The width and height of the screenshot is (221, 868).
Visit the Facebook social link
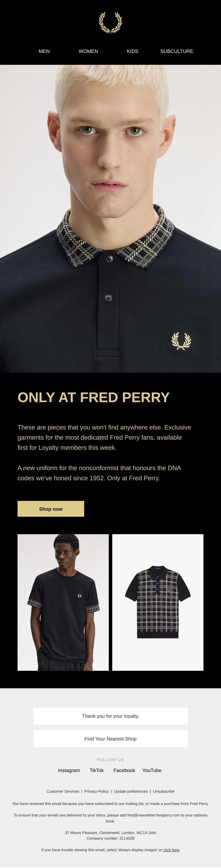pyautogui.click(x=124, y=770)
